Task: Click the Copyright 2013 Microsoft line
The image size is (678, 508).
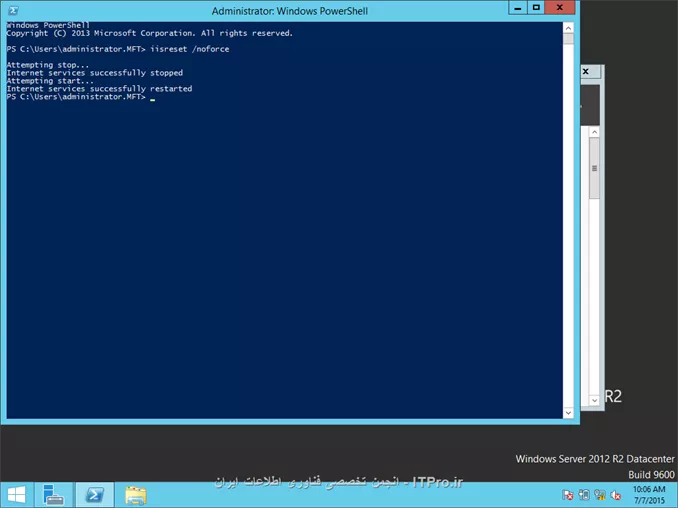Action: [x=150, y=33]
